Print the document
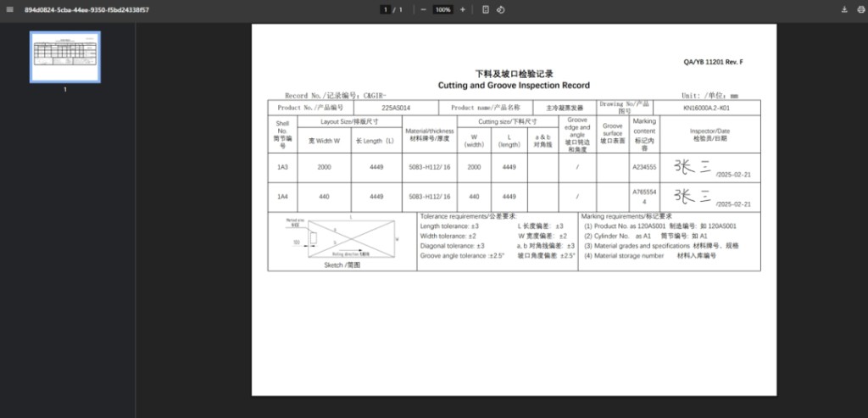Image resolution: width=868 pixels, height=418 pixels. point(860,9)
